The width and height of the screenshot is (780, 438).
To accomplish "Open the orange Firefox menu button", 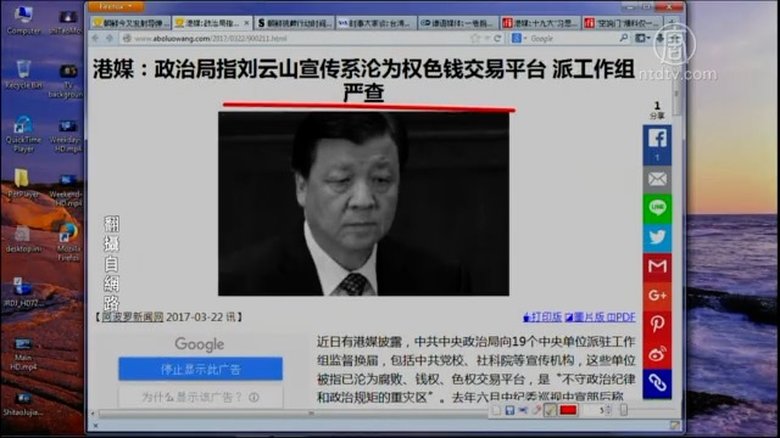I will [x=116, y=6].
